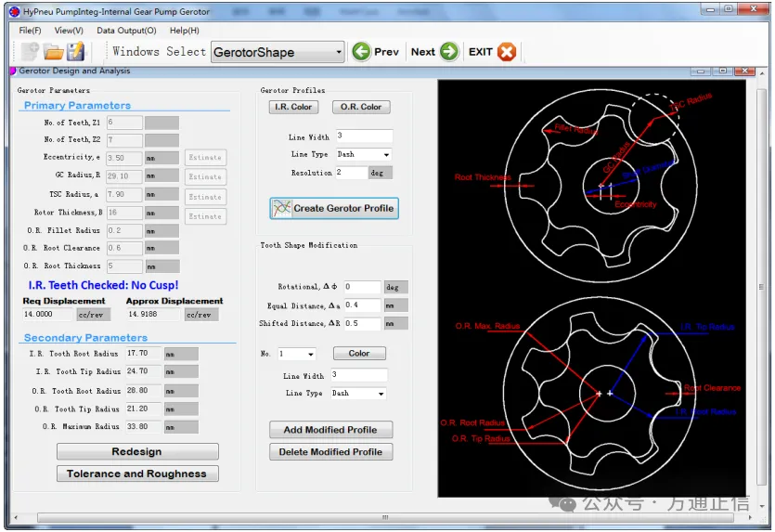Image resolution: width=775 pixels, height=532 pixels.
Task: Click the I.R. Color button
Action: click(x=293, y=107)
